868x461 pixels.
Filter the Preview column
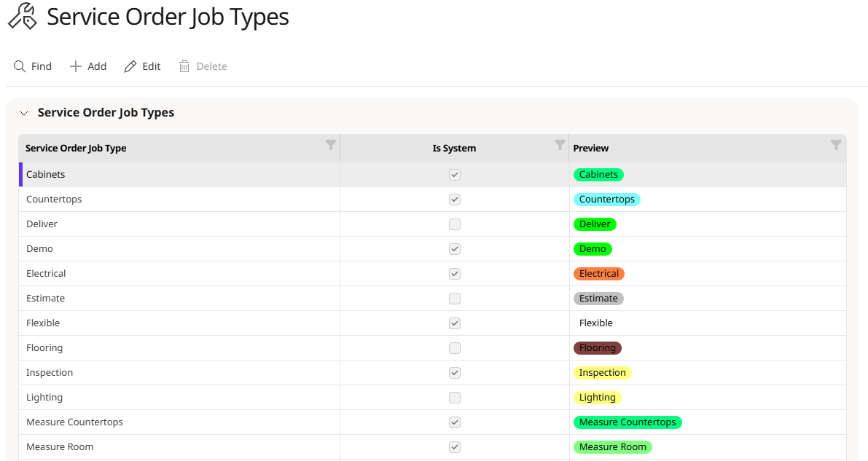tap(836, 145)
